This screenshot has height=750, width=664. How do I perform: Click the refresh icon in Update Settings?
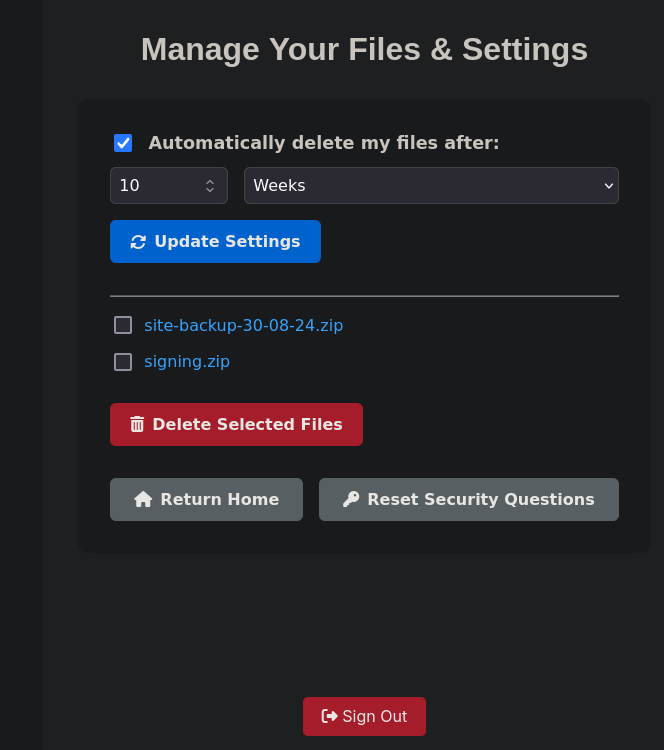point(138,242)
